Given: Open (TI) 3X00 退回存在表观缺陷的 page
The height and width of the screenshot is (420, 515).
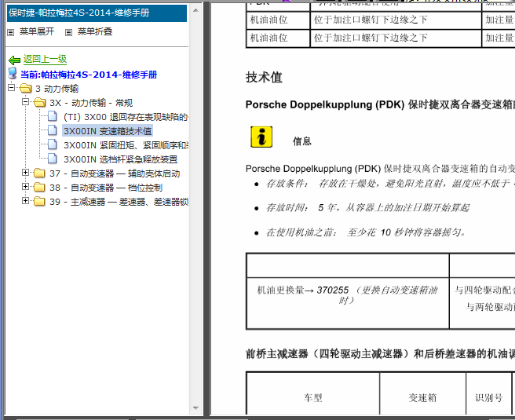Looking at the screenshot, I should coord(126,117).
